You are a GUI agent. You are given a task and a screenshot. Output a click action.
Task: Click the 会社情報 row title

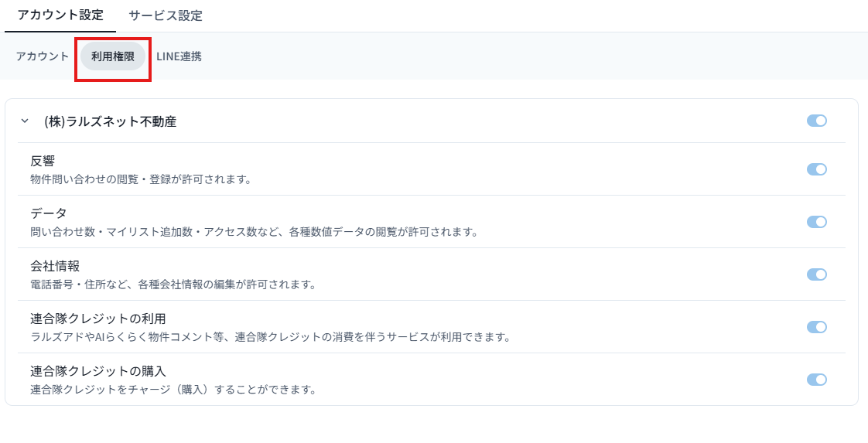coord(55,266)
